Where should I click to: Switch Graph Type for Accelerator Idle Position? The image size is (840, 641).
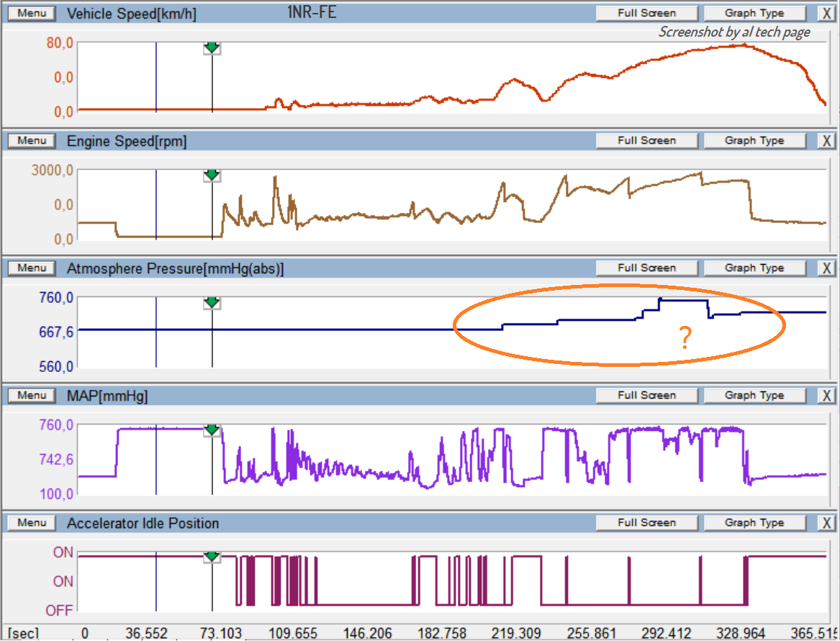tap(754, 522)
